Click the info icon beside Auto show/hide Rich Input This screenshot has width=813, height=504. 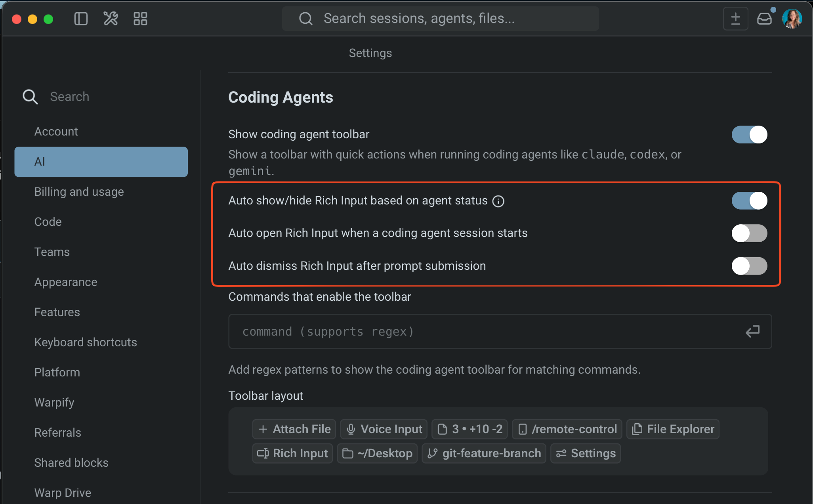click(498, 201)
